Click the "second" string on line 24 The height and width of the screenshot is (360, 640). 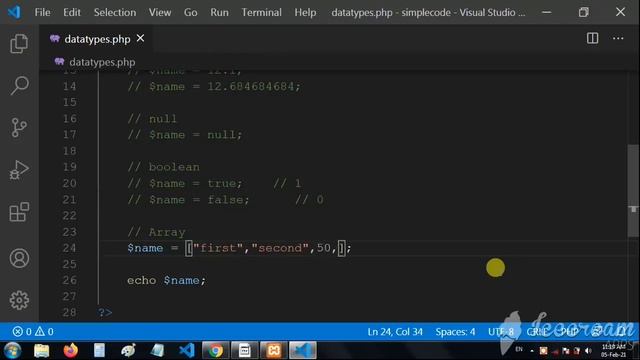(x=280, y=248)
